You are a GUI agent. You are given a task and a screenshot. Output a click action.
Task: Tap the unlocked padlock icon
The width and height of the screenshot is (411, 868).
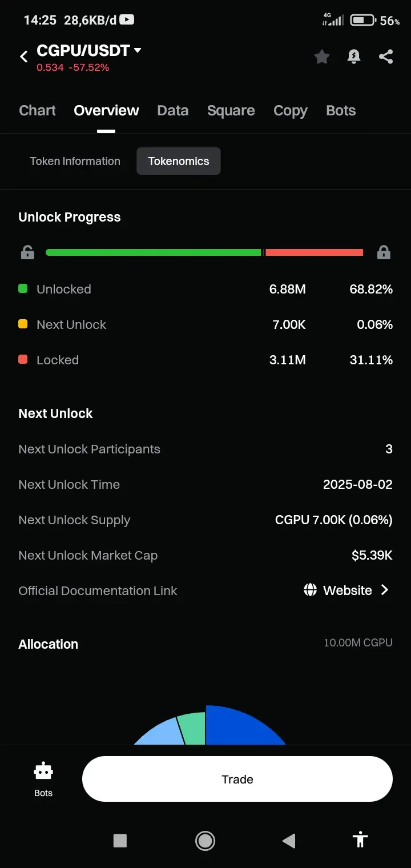coord(27,252)
